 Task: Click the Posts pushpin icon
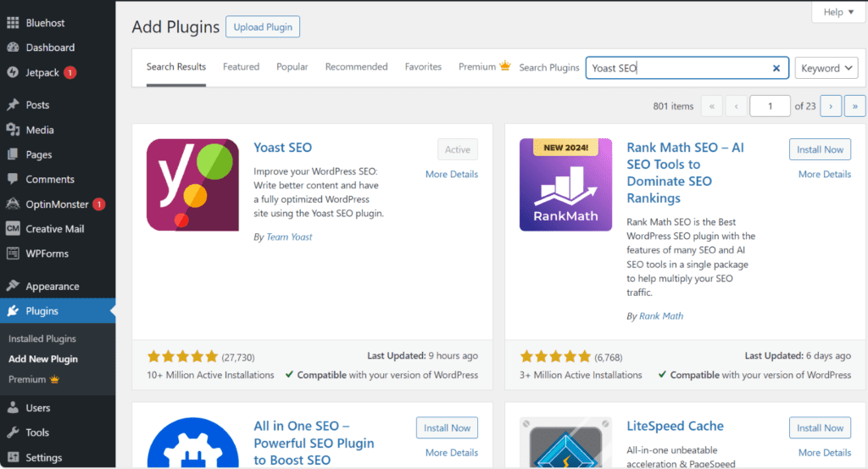(x=13, y=104)
